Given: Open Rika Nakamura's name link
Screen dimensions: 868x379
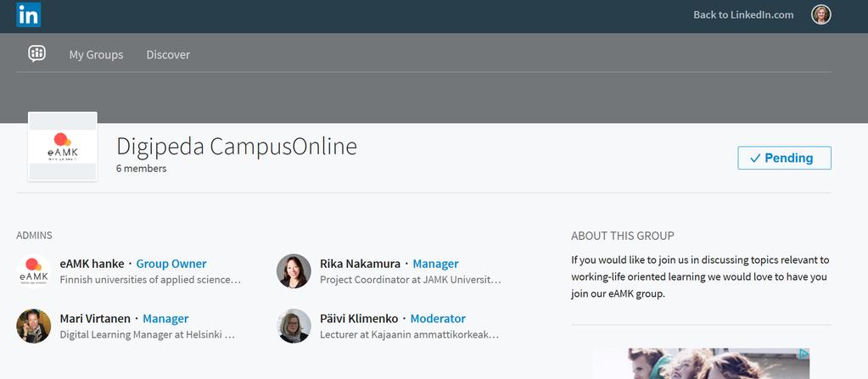Looking at the screenshot, I should coord(360,264).
